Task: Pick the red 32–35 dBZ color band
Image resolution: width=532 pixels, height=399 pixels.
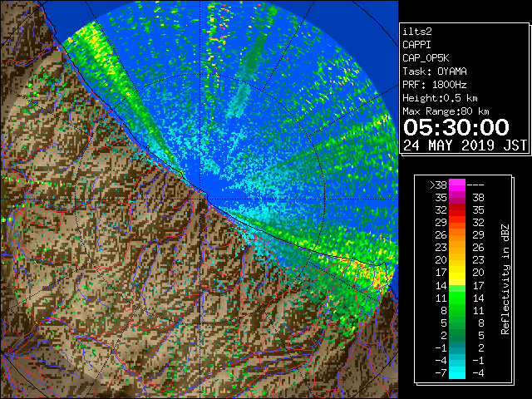Action: (457, 210)
